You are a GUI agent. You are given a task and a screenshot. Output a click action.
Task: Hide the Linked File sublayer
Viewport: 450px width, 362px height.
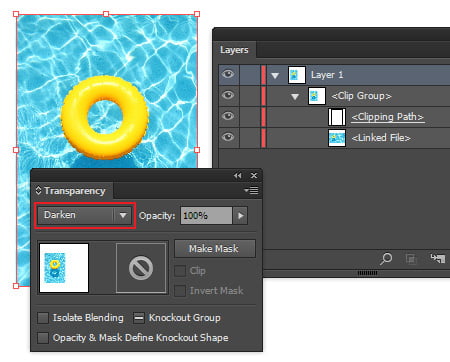coord(228,137)
